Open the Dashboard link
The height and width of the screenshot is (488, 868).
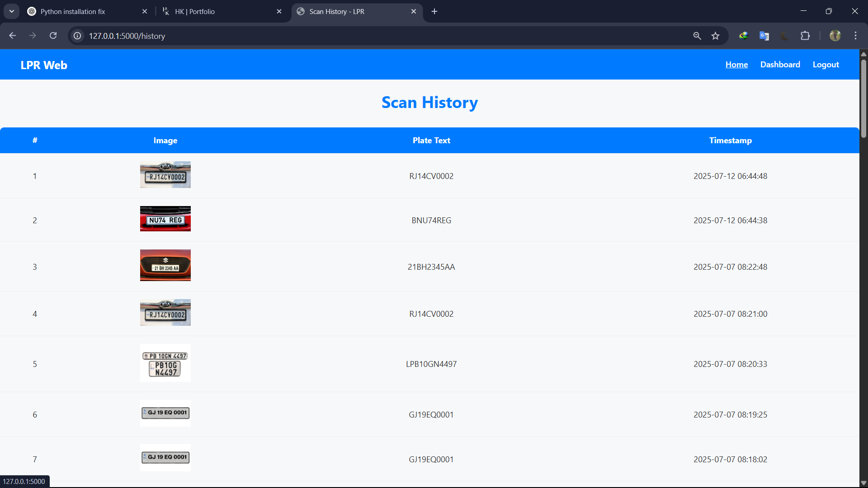click(x=780, y=65)
